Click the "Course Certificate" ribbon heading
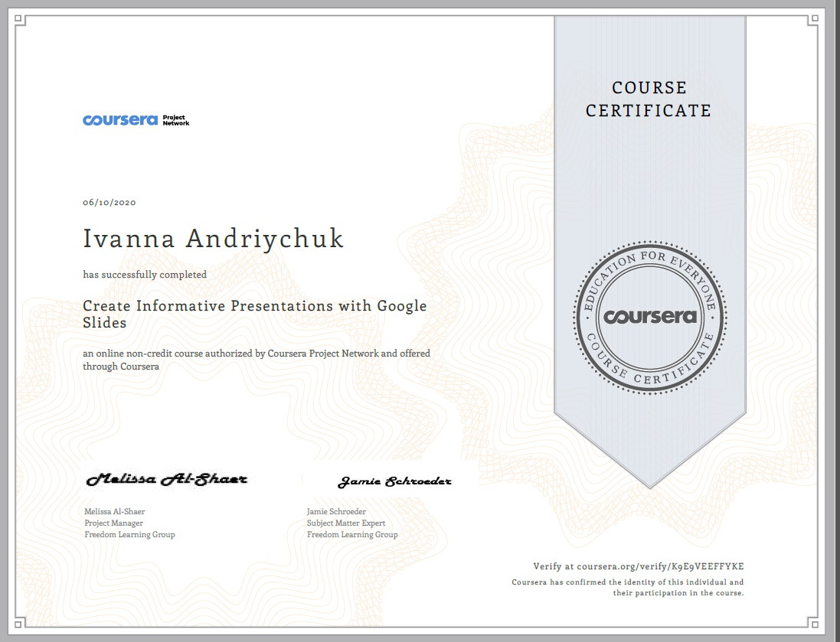 coord(649,99)
